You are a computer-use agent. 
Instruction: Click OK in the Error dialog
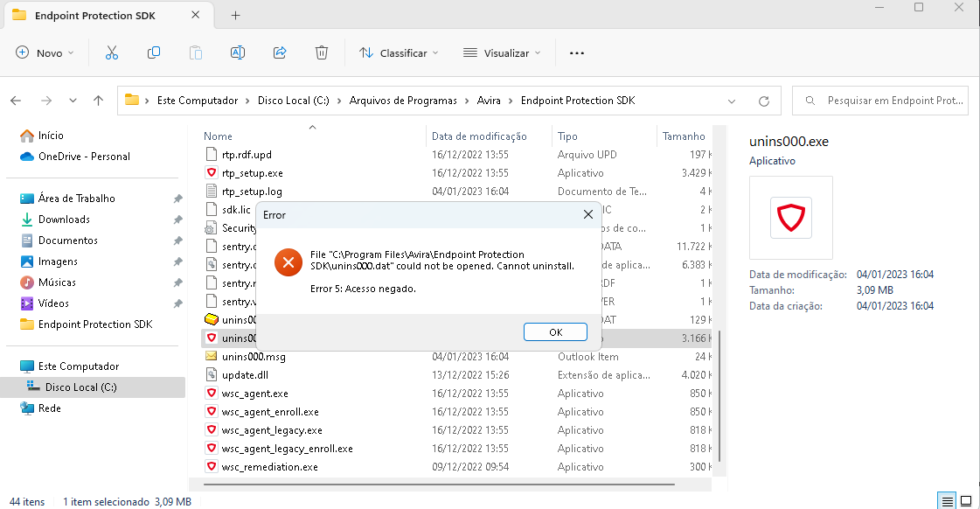coord(556,332)
